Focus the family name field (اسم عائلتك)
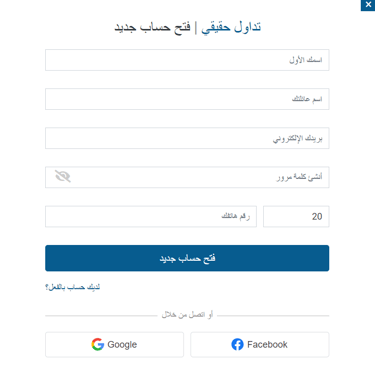Screen dimensions: 375x370 (x=187, y=99)
